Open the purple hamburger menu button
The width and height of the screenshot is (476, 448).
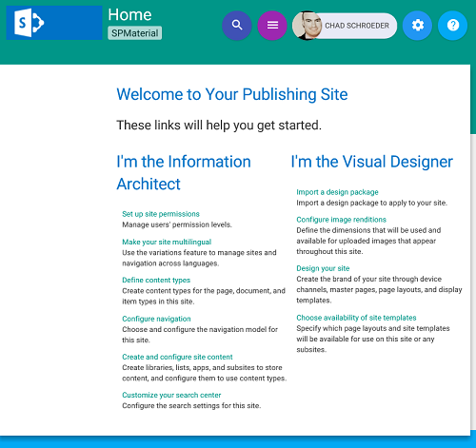point(272,25)
